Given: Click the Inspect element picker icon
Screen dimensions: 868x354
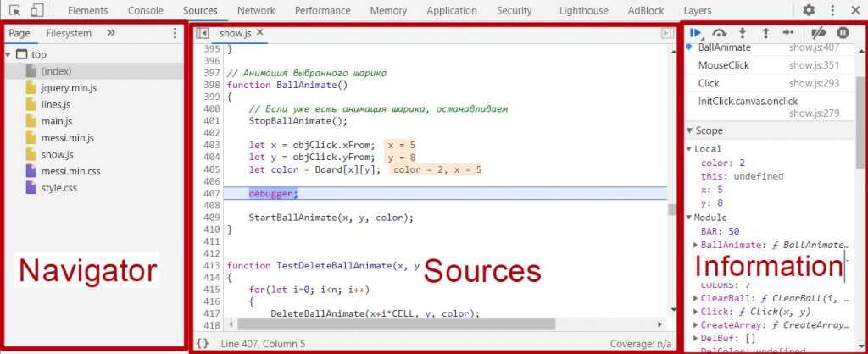Looking at the screenshot, I should point(15,10).
